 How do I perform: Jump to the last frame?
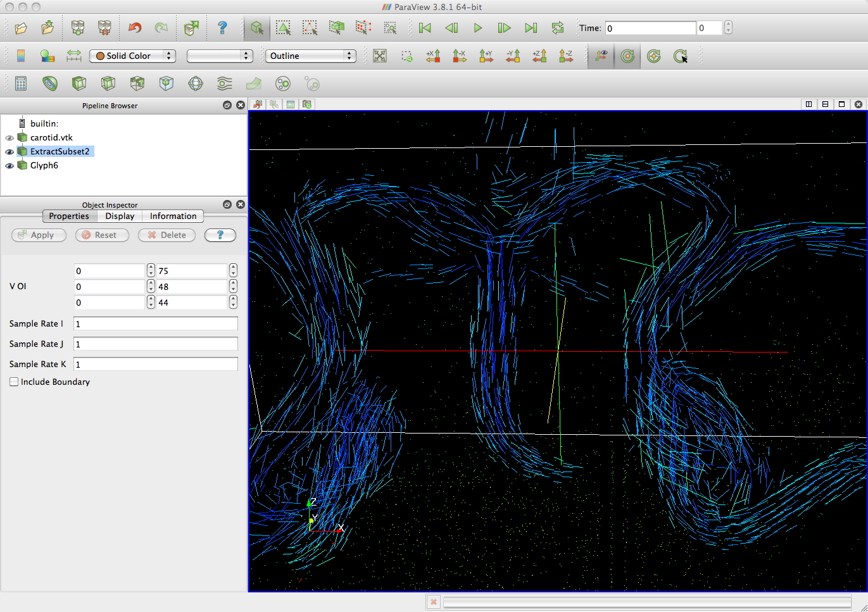pyautogui.click(x=531, y=28)
